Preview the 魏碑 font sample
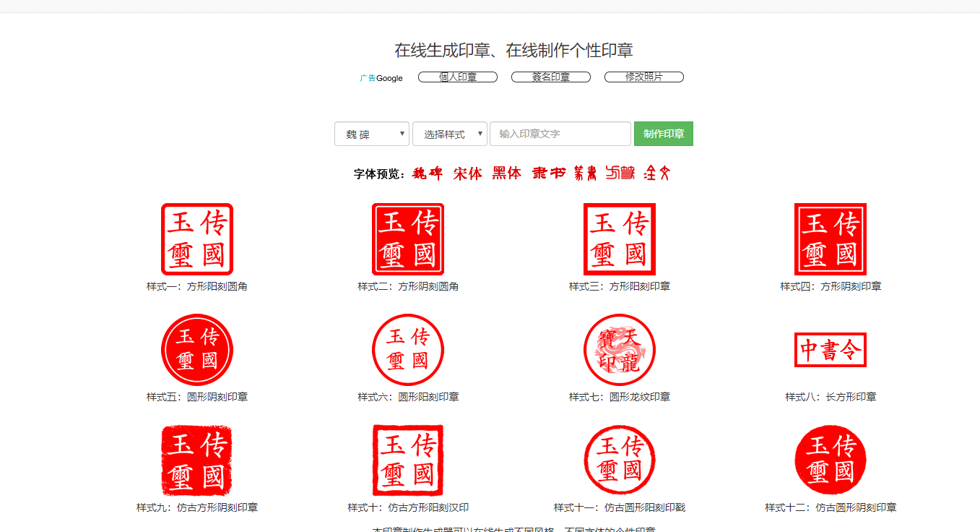The height and width of the screenshot is (532, 980). pos(428,173)
